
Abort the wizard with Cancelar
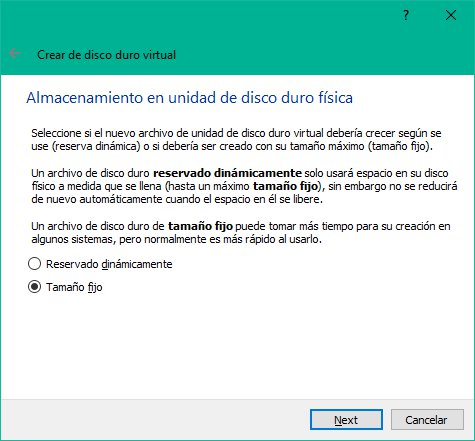(x=427, y=420)
